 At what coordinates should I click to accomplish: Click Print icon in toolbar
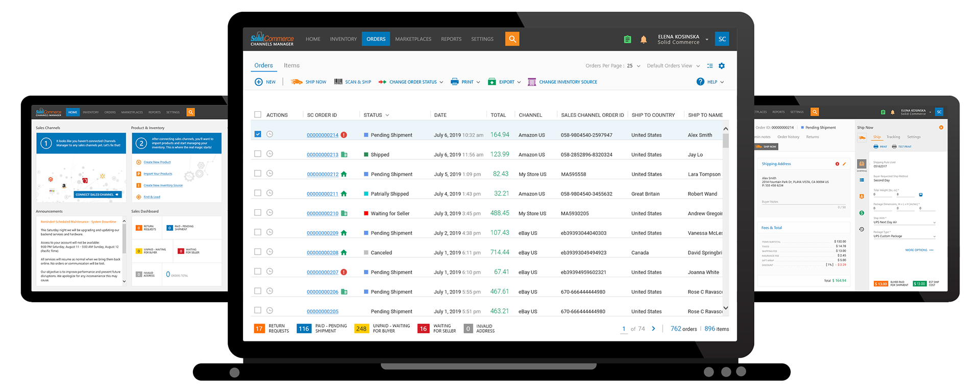pyautogui.click(x=455, y=82)
